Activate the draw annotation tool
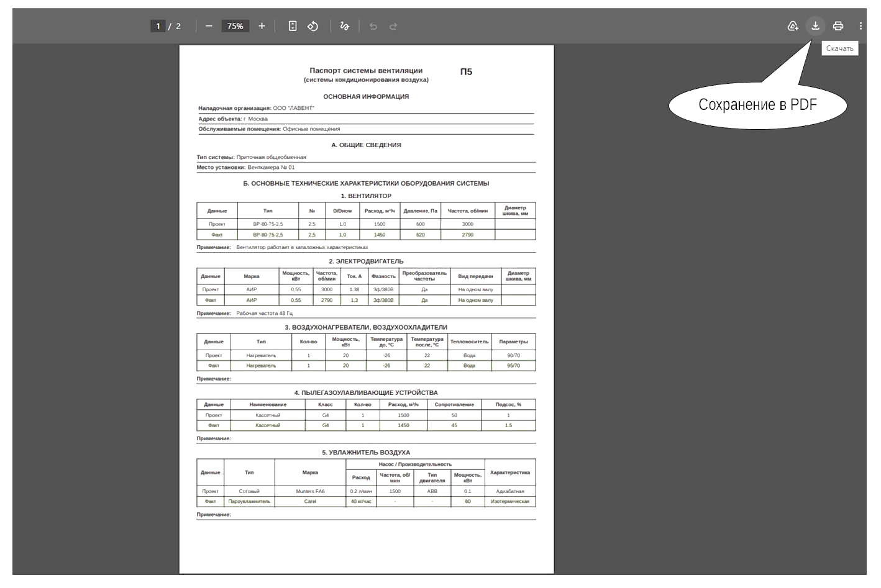The image size is (881, 588). tap(344, 26)
